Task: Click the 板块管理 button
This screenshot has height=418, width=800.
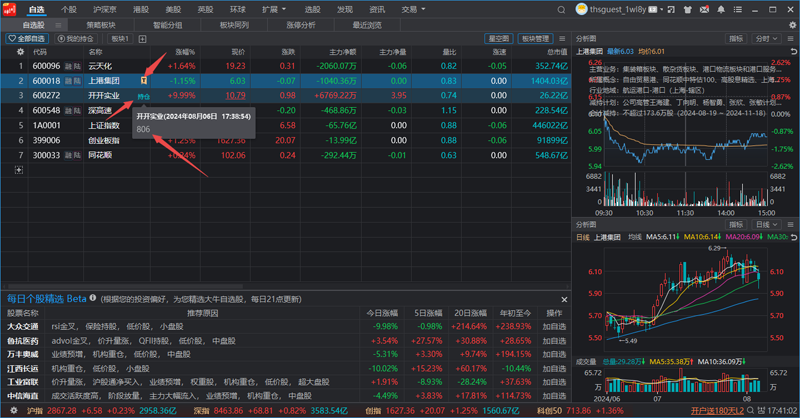Action: [x=535, y=39]
